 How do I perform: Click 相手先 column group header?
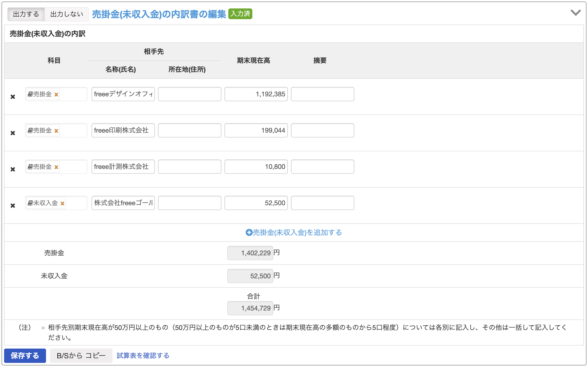pos(154,52)
